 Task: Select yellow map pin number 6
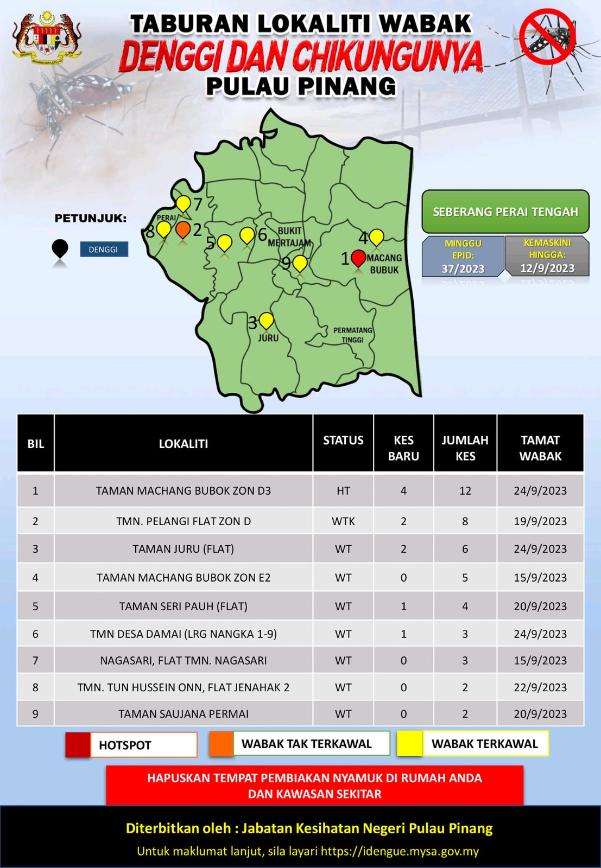click(x=247, y=235)
